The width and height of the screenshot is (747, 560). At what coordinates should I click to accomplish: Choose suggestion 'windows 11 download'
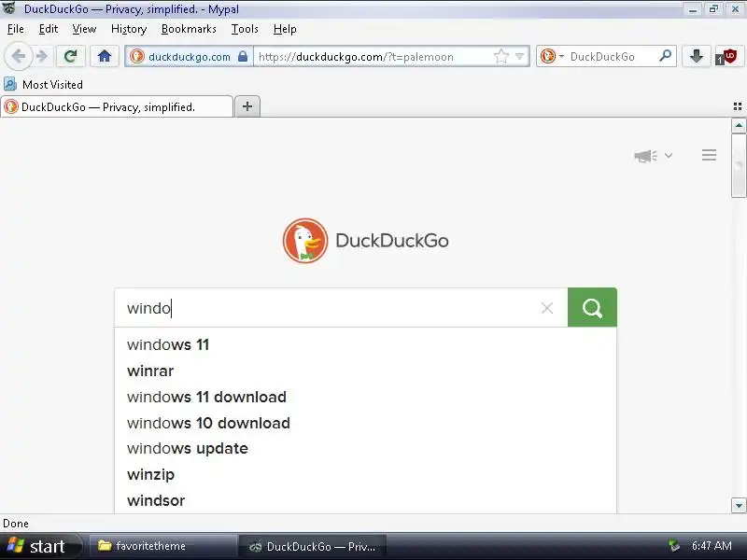[x=365, y=398]
